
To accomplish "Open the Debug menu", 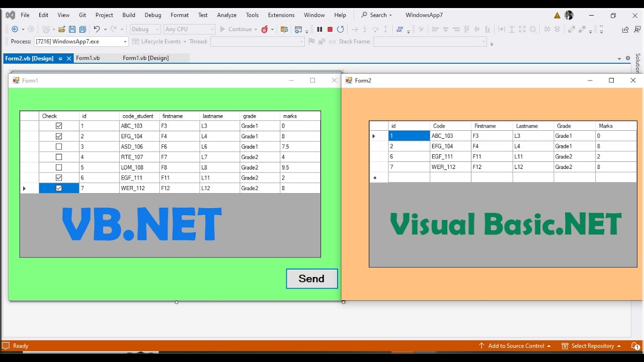I will click(x=153, y=15).
